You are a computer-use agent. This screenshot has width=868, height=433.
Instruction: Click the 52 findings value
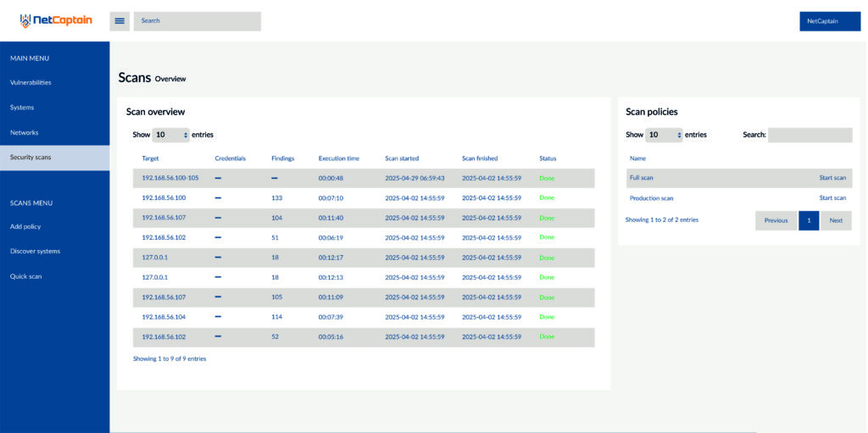275,336
